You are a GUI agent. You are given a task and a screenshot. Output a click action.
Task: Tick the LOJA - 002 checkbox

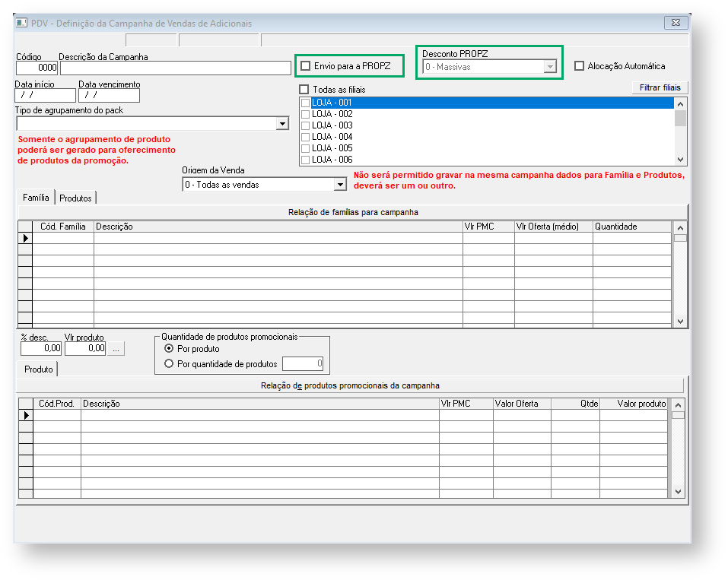(x=306, y=114)
